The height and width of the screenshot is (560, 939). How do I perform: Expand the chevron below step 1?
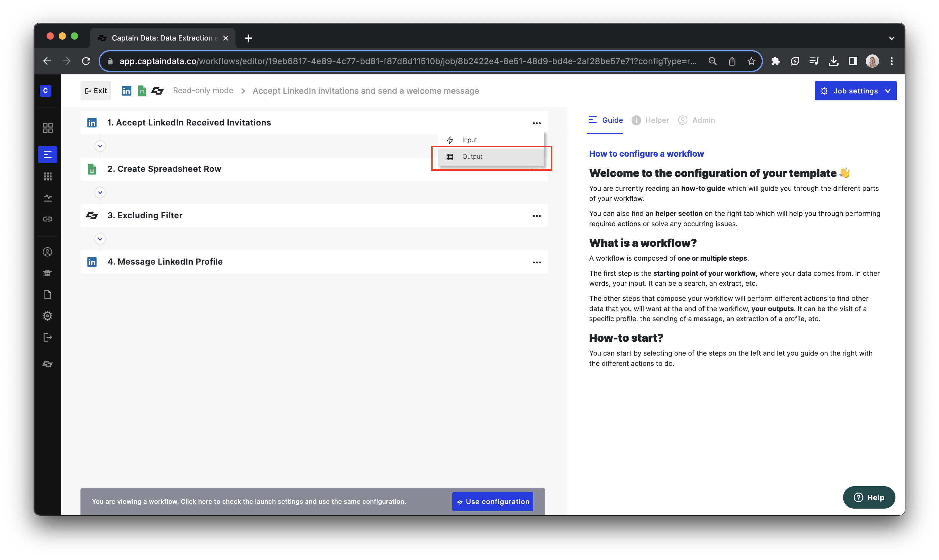(x=100, y=146)
